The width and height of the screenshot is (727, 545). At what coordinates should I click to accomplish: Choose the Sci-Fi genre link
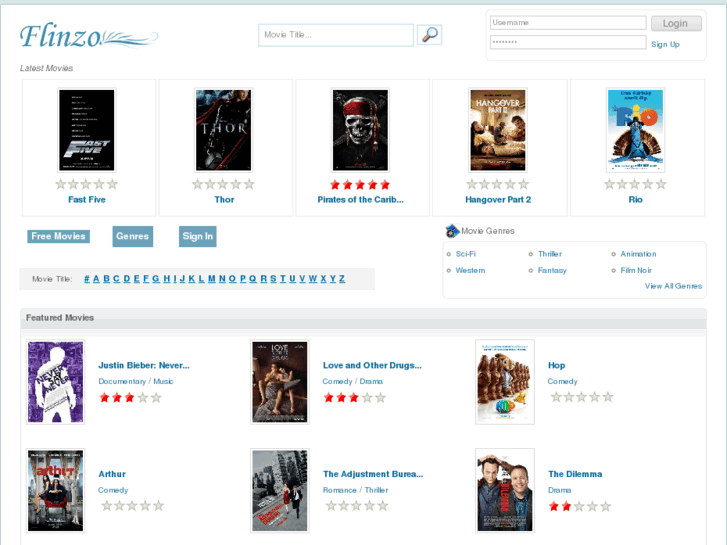tap(465, 254)
